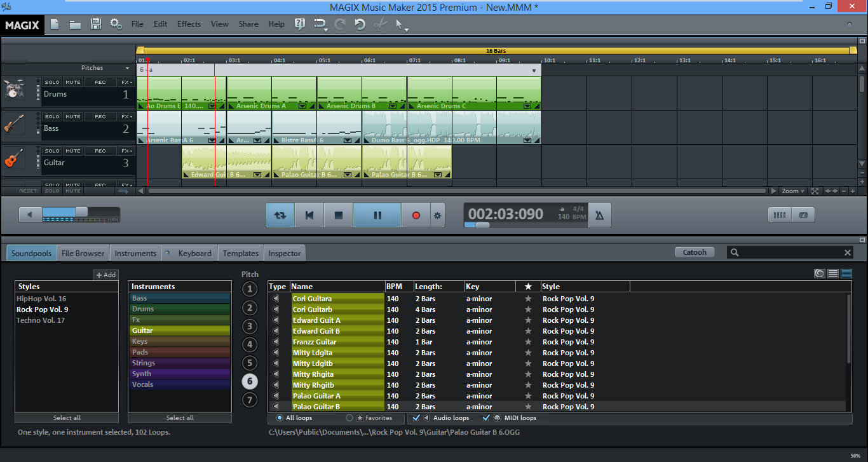The width and height of the screenshot is (868, 462).
Task: Open the Drums track FX dropdown
Action: point(126,83)
